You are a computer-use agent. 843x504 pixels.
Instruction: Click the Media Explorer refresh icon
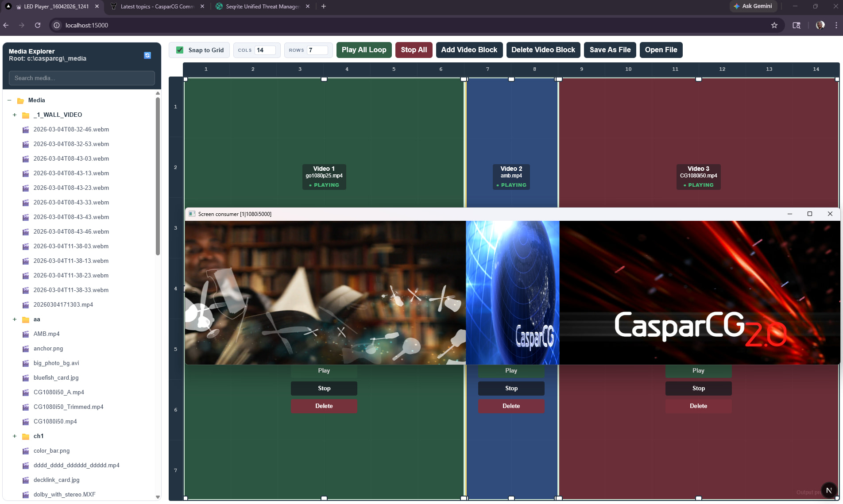pos(147,55)
